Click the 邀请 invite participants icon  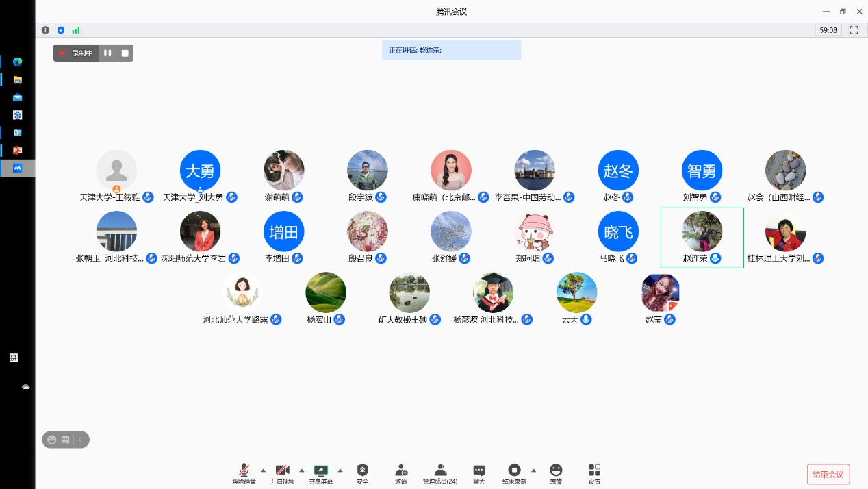click(x=401, y=471)
